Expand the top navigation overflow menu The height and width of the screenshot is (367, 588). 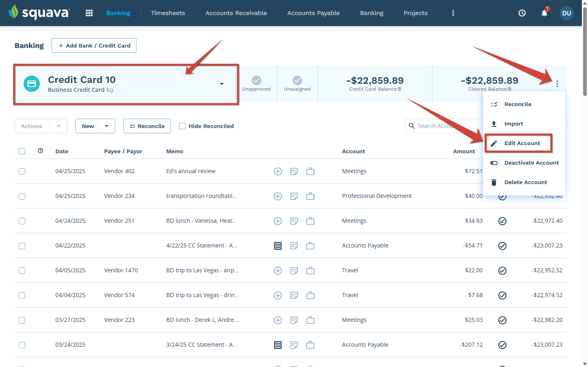pyautogui.click(x=453, y=13)
